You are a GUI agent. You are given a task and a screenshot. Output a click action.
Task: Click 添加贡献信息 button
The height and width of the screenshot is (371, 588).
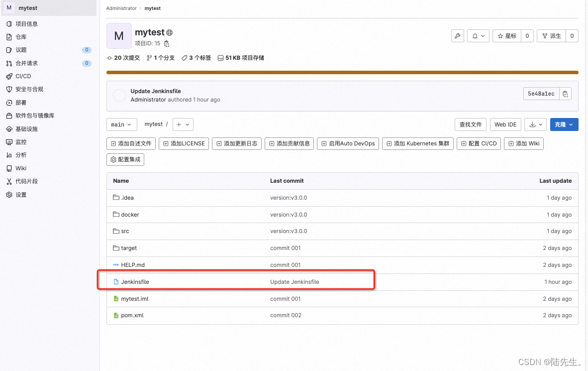[289, 143]
